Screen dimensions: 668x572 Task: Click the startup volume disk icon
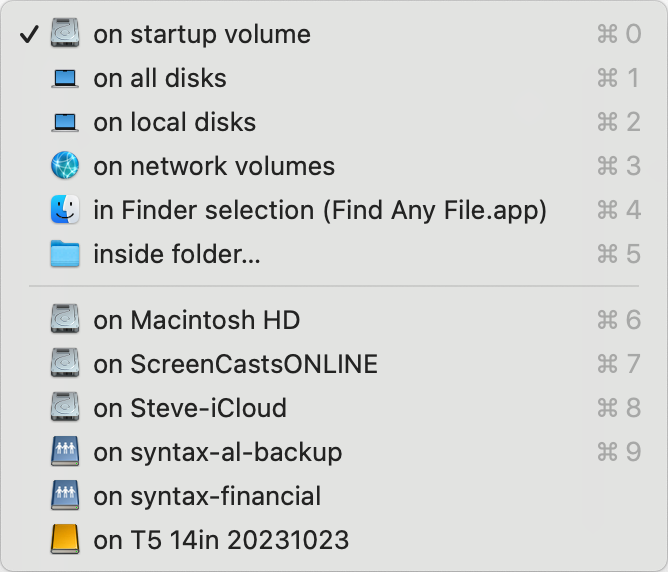[65, 34]
